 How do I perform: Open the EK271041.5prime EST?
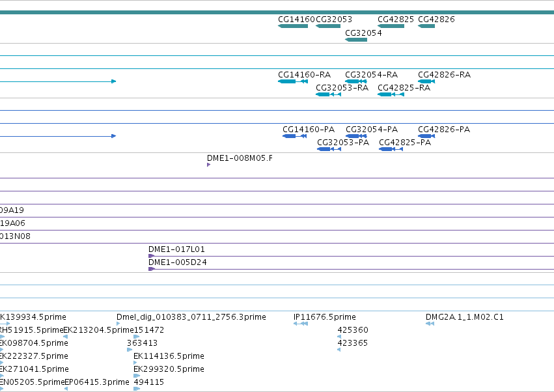coord(2,376)
